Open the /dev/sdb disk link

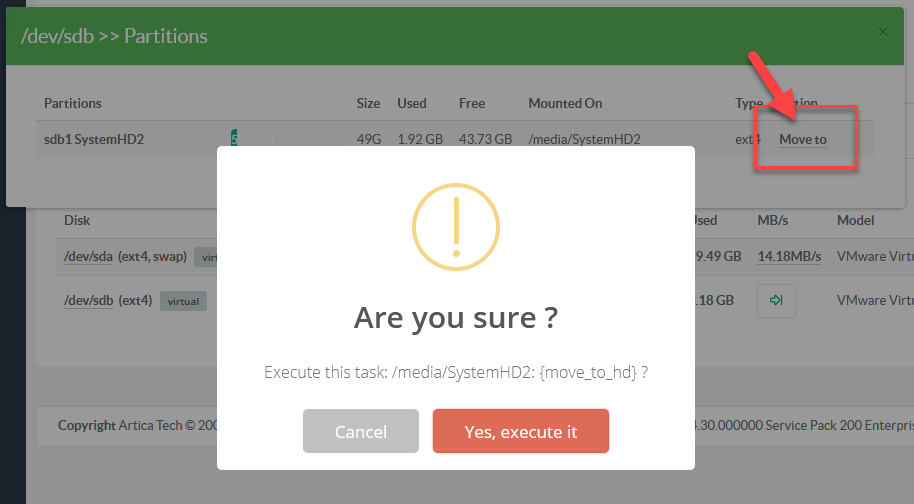click(89, 300)
